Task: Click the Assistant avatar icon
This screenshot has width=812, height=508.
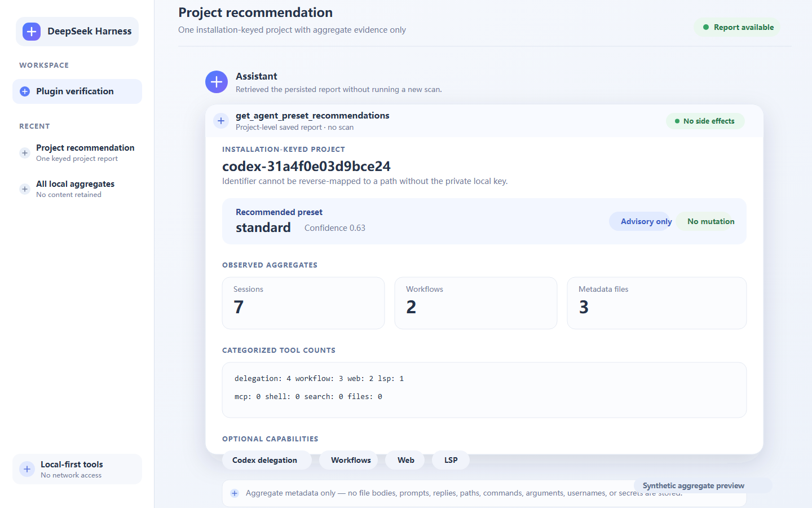Action: [x=217, y=82]
